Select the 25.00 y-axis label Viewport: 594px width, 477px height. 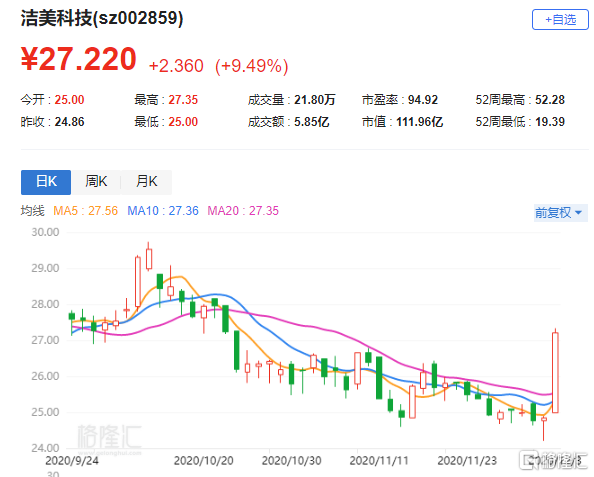(x=45, y=412)
